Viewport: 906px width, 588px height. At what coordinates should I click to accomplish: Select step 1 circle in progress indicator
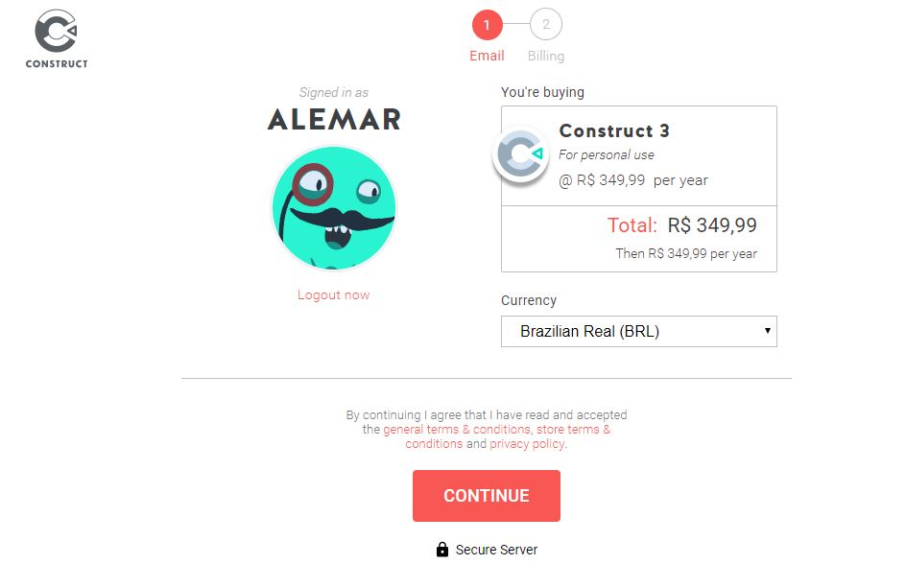[488, 24]
